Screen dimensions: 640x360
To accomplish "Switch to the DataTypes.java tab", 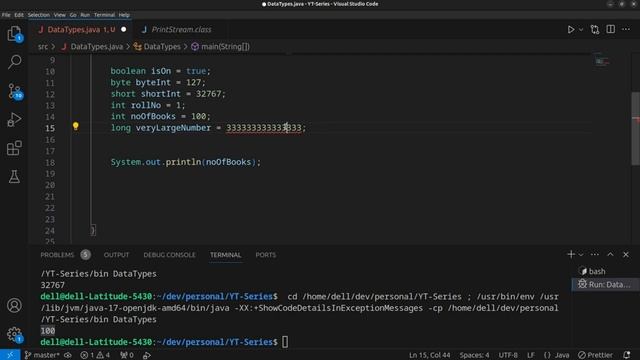I will (81, 29).
